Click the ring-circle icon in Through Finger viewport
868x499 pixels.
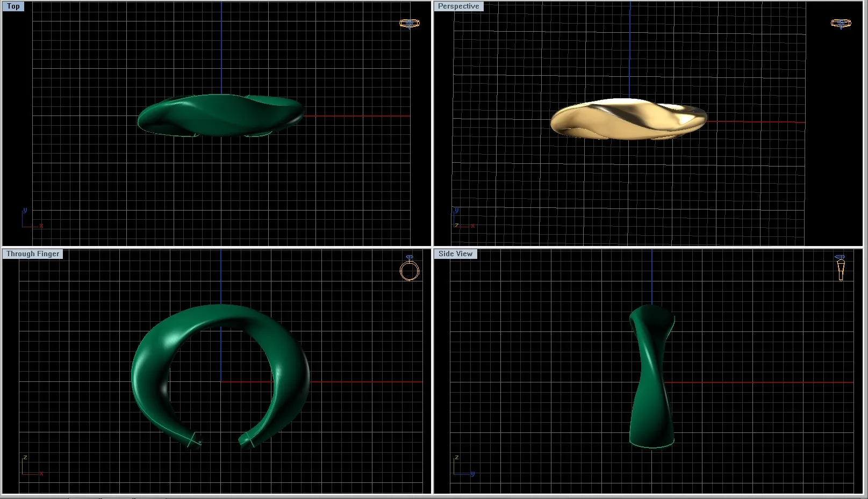click(x=409, y=270)
